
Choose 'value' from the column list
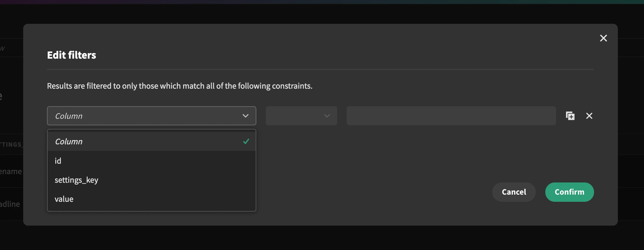[152, 199]
